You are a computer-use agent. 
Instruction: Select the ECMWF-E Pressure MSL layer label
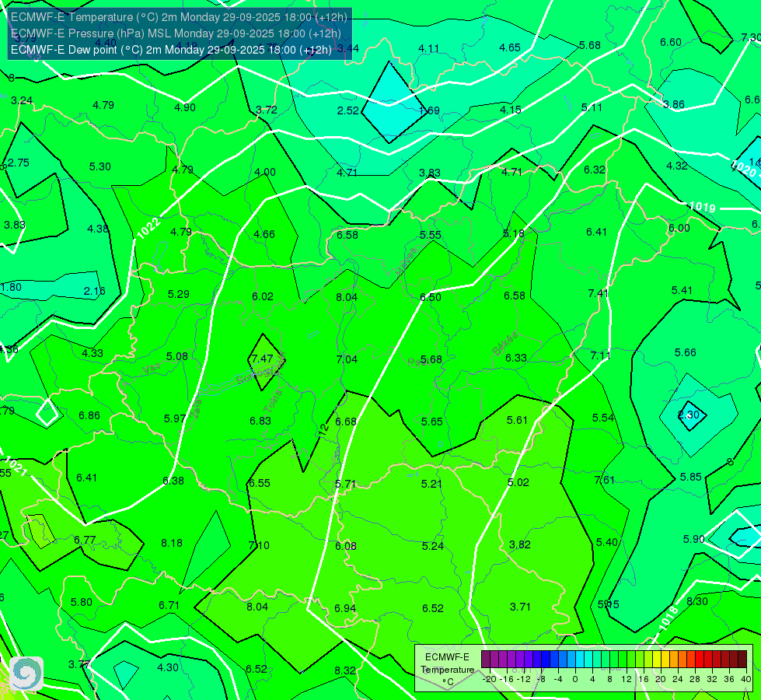[x=176, y=33]
